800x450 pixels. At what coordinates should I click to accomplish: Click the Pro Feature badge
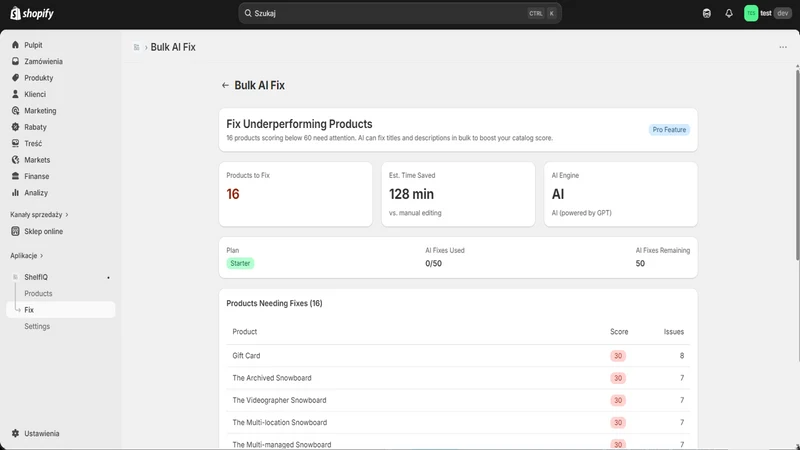[669, 130]
